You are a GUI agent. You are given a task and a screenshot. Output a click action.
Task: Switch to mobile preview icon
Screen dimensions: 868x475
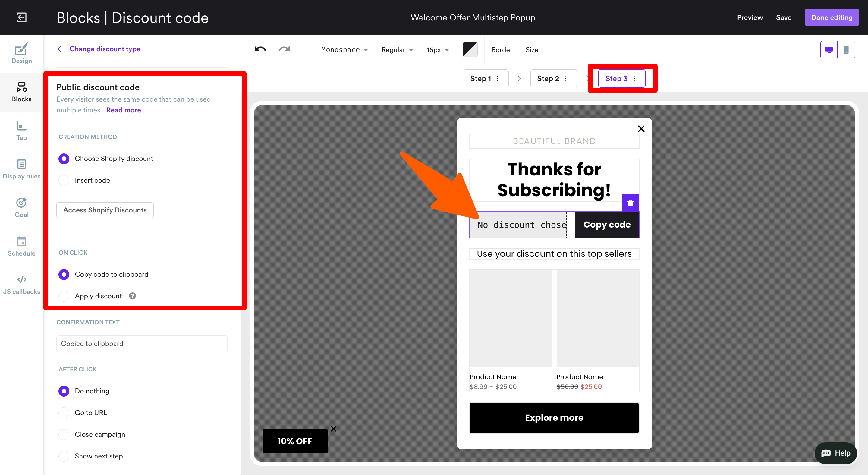846,50
